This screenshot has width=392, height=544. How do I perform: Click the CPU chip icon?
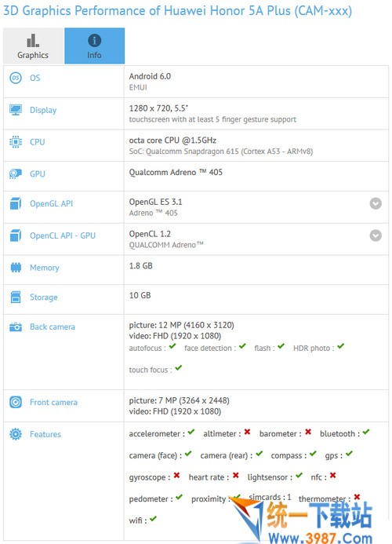(x=16, y=142)
